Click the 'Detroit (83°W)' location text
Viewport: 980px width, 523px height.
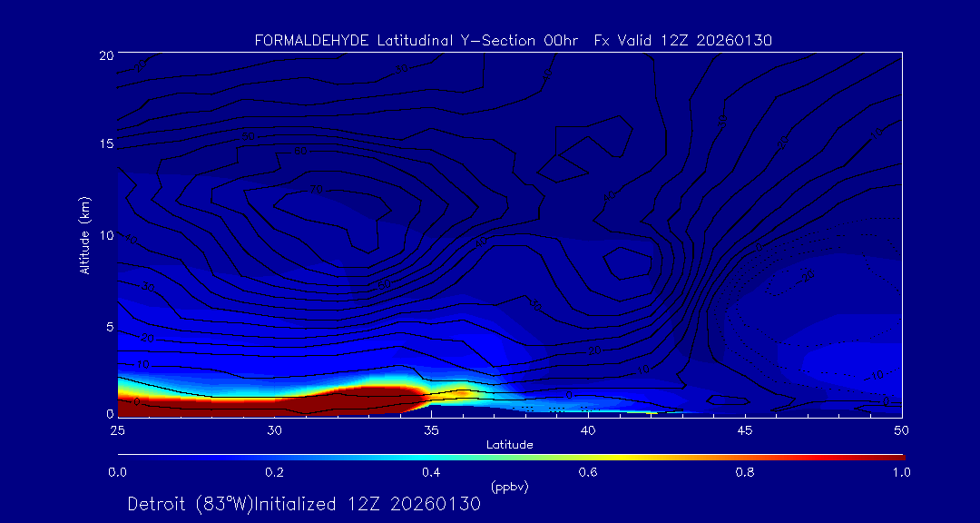pyautogui.click(x=193, y=504)
